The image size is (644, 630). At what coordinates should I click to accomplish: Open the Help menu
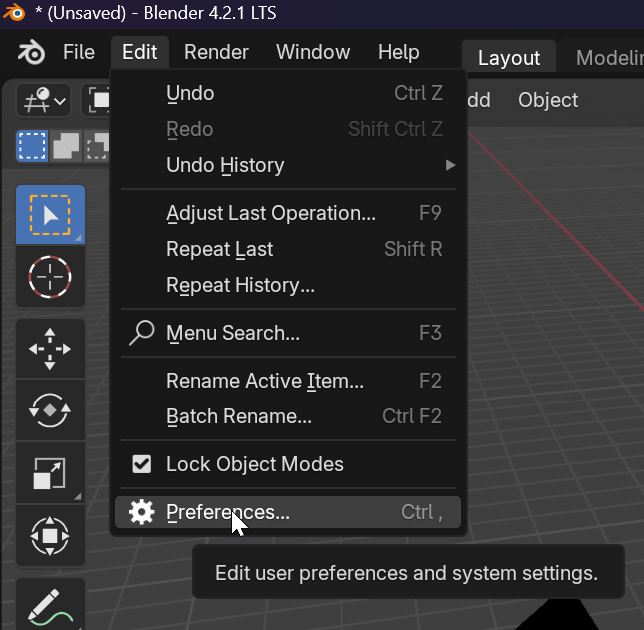[x=398, y=52]
